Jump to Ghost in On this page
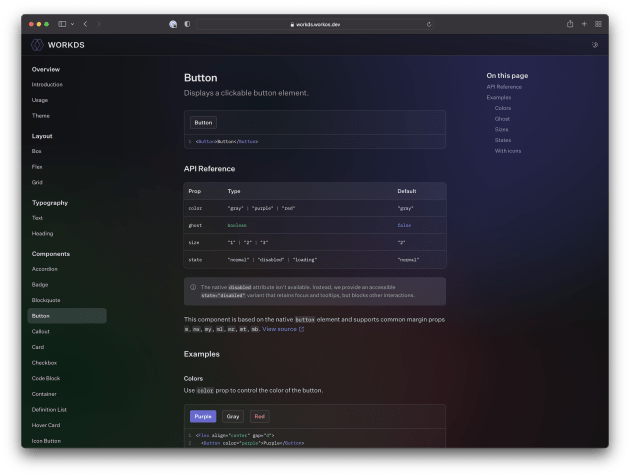 coord(502,119)
